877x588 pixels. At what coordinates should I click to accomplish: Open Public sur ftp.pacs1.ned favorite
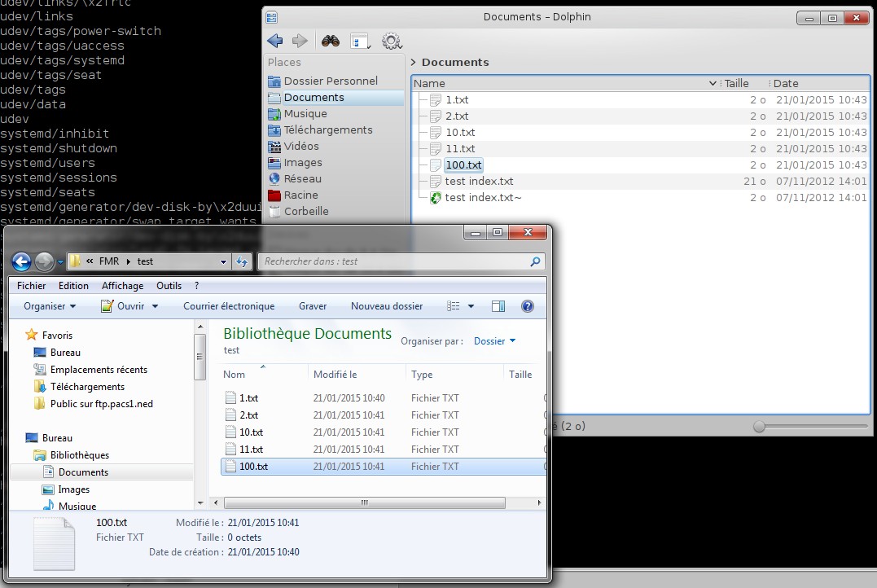pos(94,404)
